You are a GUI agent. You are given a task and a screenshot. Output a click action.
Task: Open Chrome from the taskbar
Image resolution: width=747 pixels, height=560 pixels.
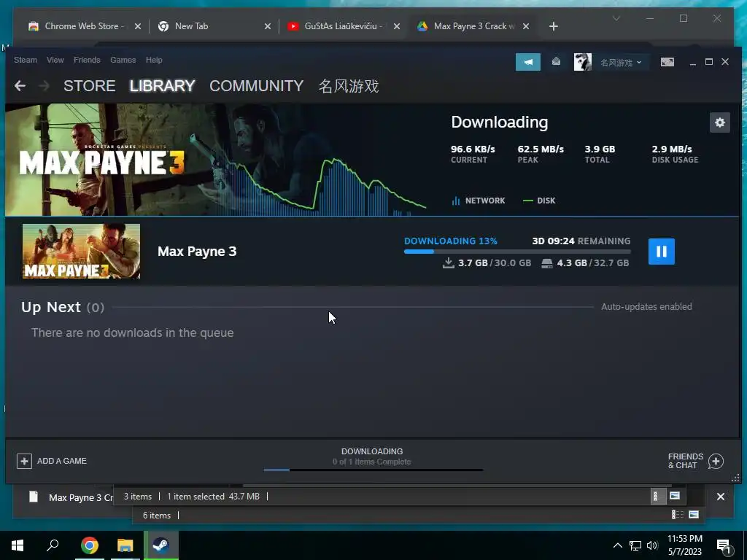(x=89, y=545)
